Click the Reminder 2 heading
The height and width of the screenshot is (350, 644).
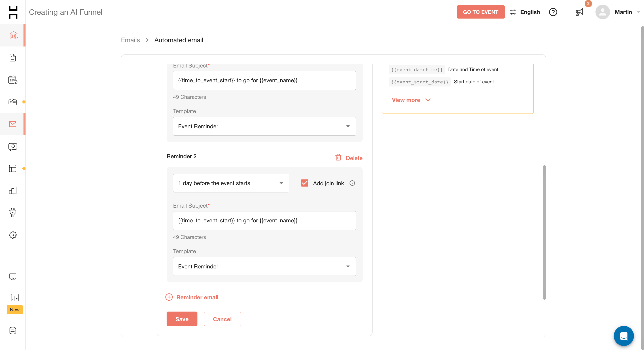pos(182,156)
